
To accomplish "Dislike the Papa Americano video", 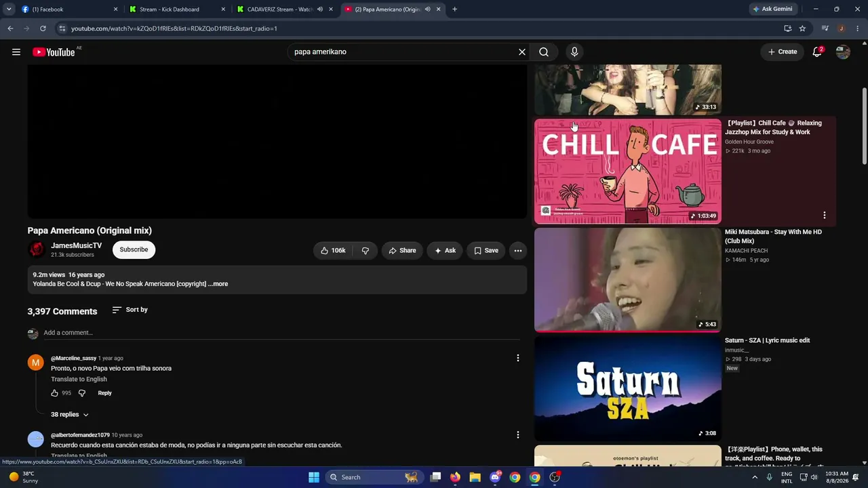I will (x=366, y=251).
